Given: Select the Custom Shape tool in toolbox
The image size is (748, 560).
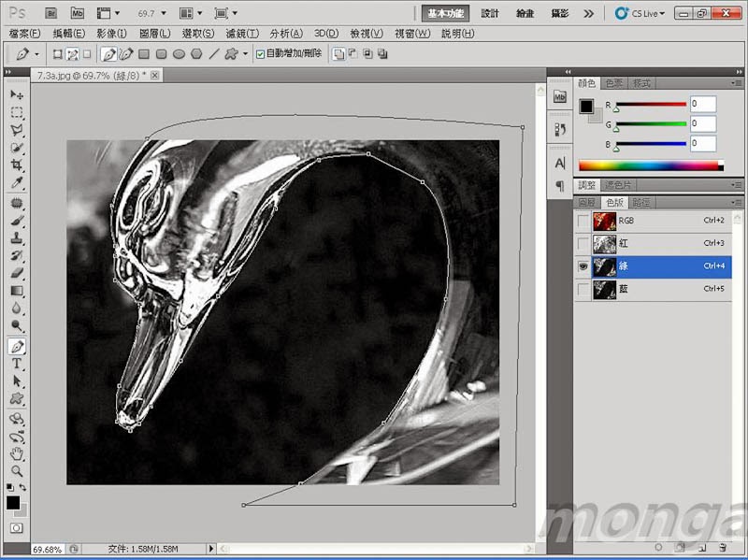Looking at the screenshot, I should point(17,398).
